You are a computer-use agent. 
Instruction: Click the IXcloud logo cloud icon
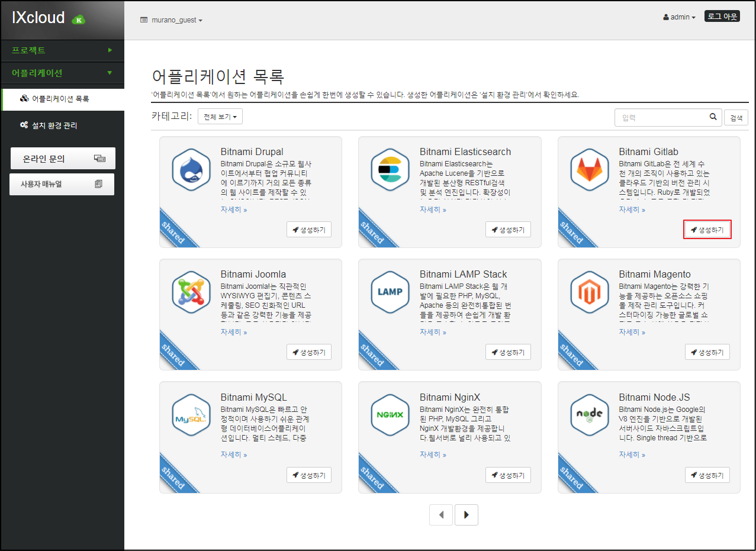[78, 19]
